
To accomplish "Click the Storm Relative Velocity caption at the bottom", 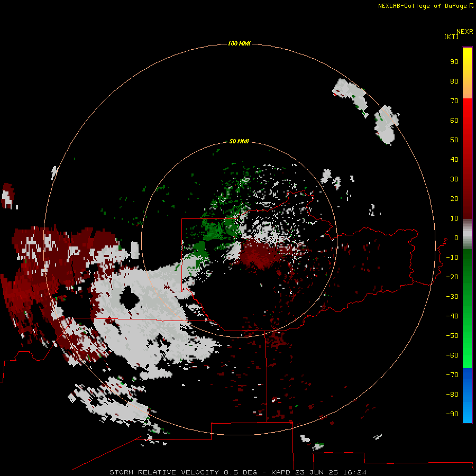I will (237, 472).
